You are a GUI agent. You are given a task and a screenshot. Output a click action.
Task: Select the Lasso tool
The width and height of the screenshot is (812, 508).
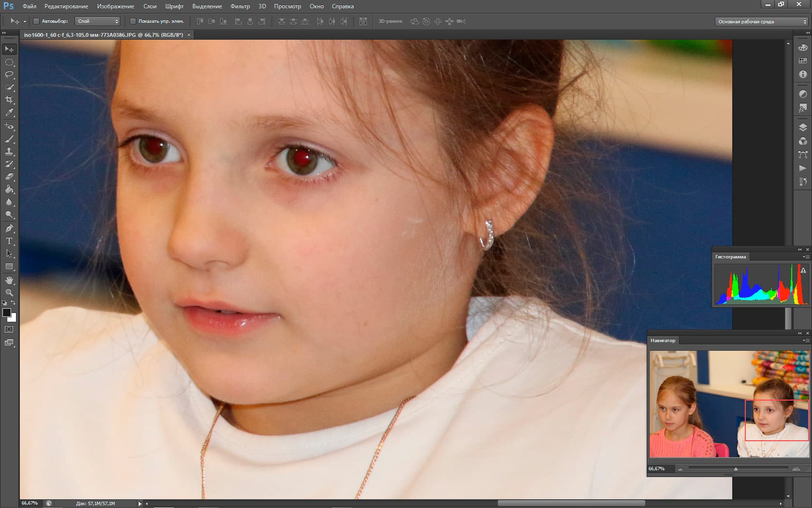click(x=9, y=75)
